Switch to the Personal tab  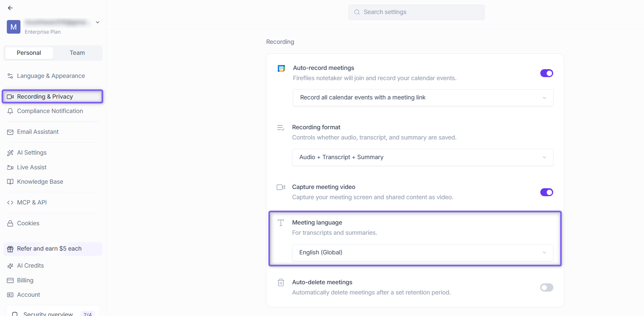pyautogui.click(x=29, y=53)
